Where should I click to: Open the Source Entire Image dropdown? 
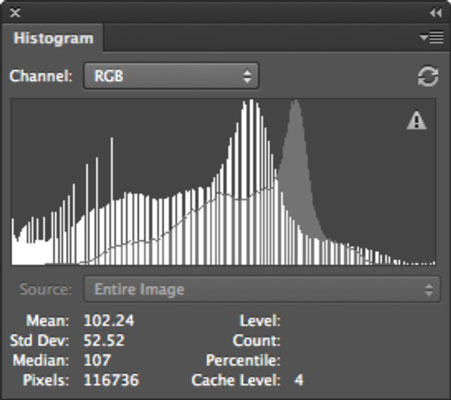pyautogui.click(x=262, y=289)
